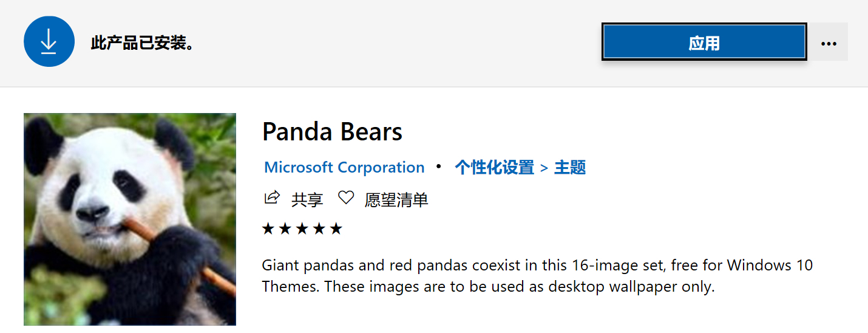Open the three-dot more options menu
This screenshot has width=868, height=333.
[829, 42]
